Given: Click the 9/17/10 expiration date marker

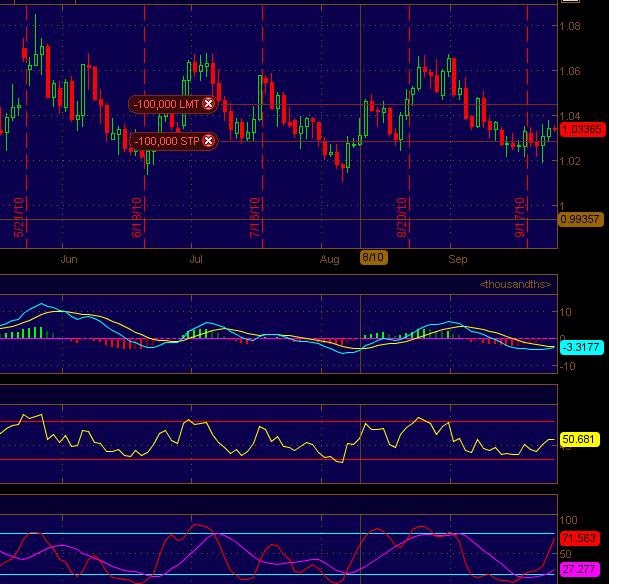Looking at the screenshot, I should [520, 217].
